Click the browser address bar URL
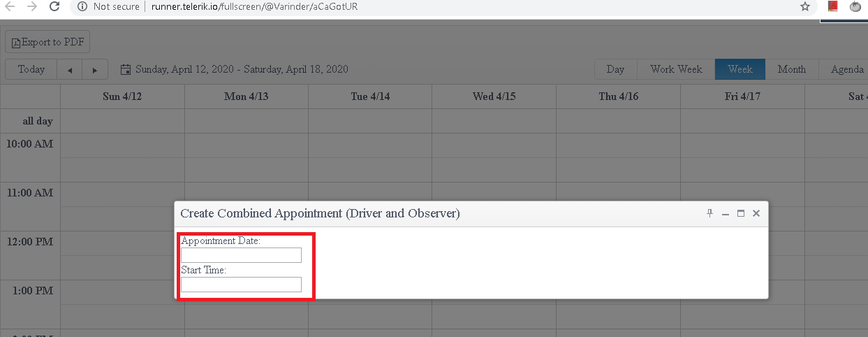This screenshot has height=337, width=868. [255, 7]
